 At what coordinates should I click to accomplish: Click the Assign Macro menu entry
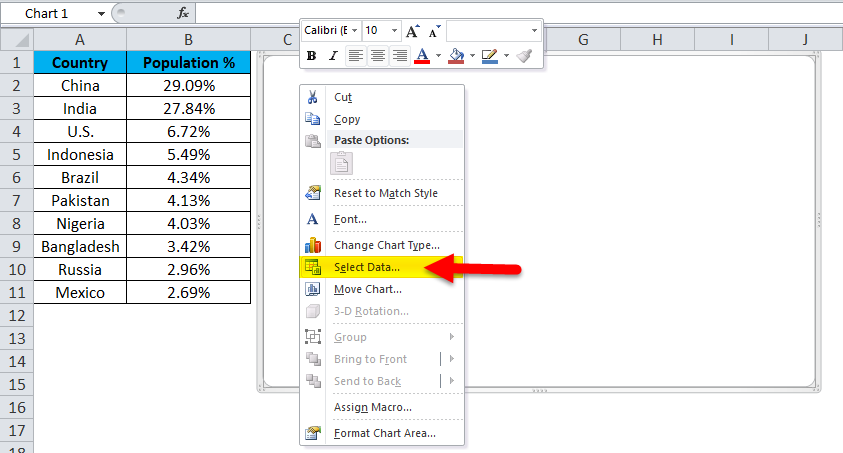pyautogui.click(x=373, y=407)
